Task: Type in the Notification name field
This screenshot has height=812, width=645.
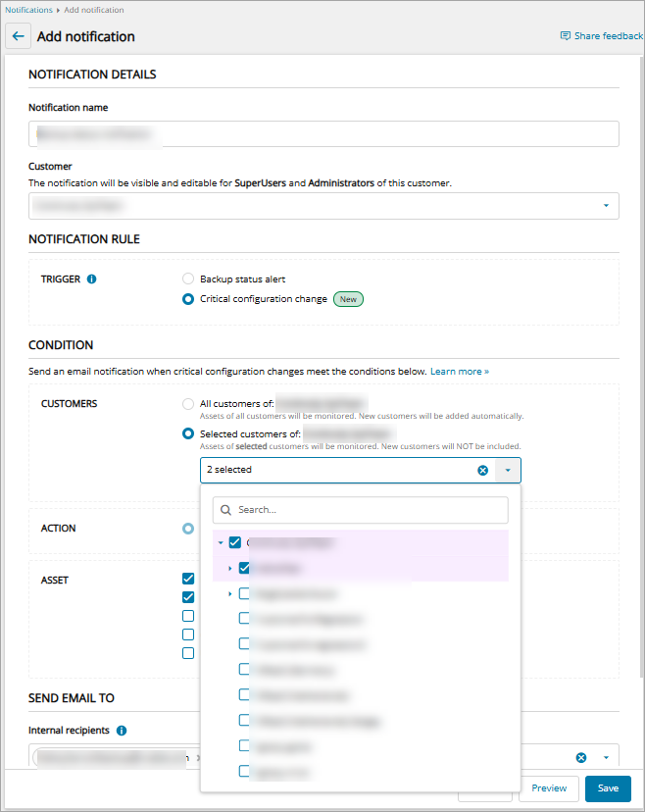Action: 323,133
